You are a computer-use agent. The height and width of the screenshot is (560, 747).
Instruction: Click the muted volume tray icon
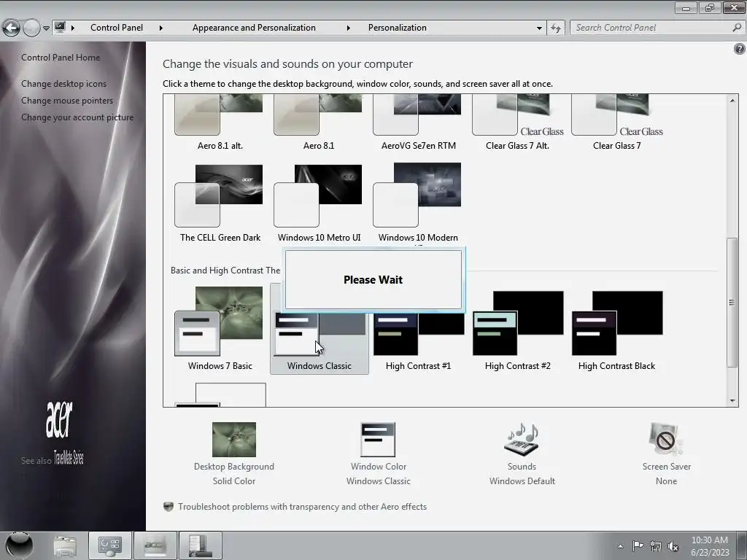click(x=673, y=546)
